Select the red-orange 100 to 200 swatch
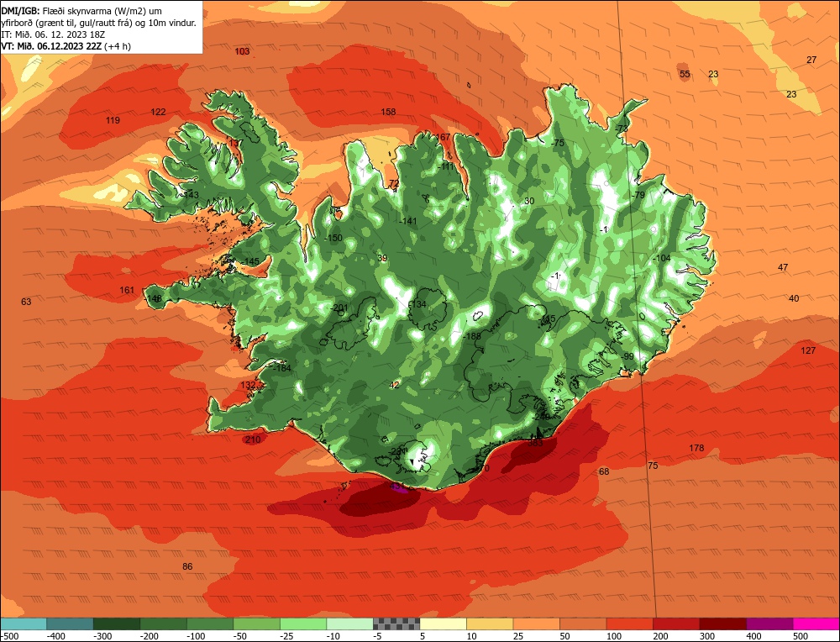Screen dimensions: 840x642 point(630,624)
